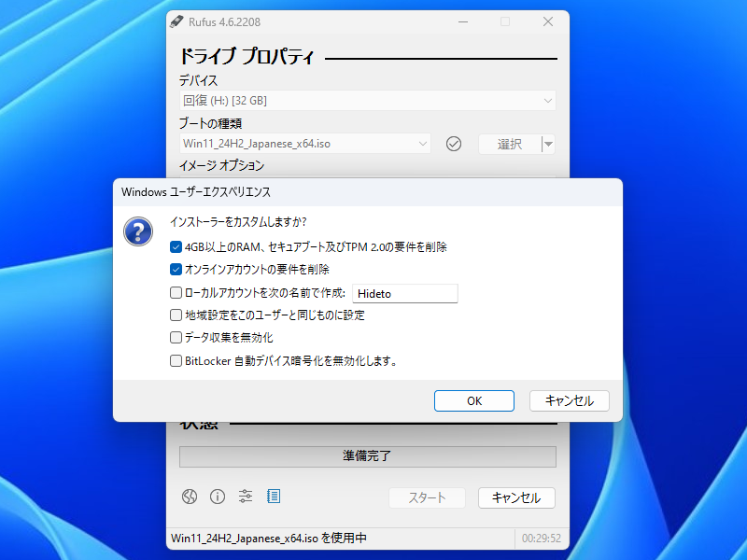
Task: Disable the online account requirement removal checkbox
Action: [x=174, y=270]
